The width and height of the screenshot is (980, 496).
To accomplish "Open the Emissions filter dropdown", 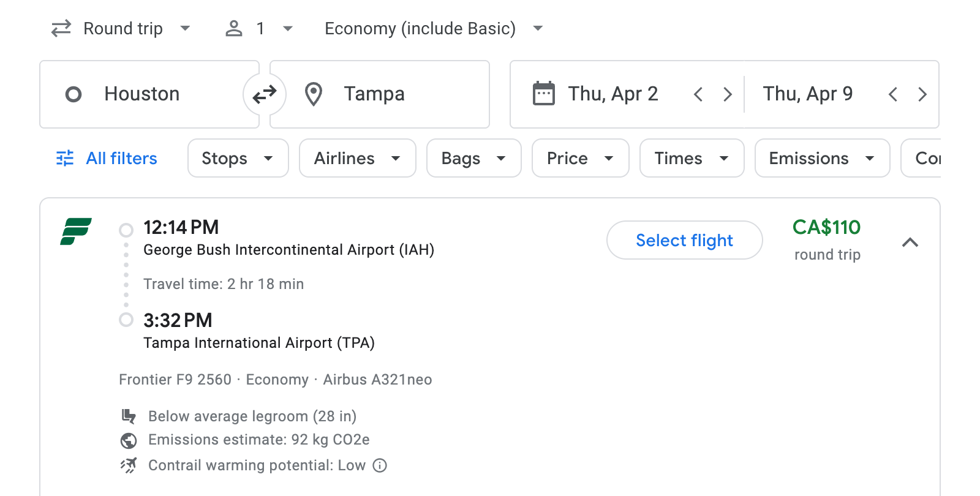I will [822, 158].
